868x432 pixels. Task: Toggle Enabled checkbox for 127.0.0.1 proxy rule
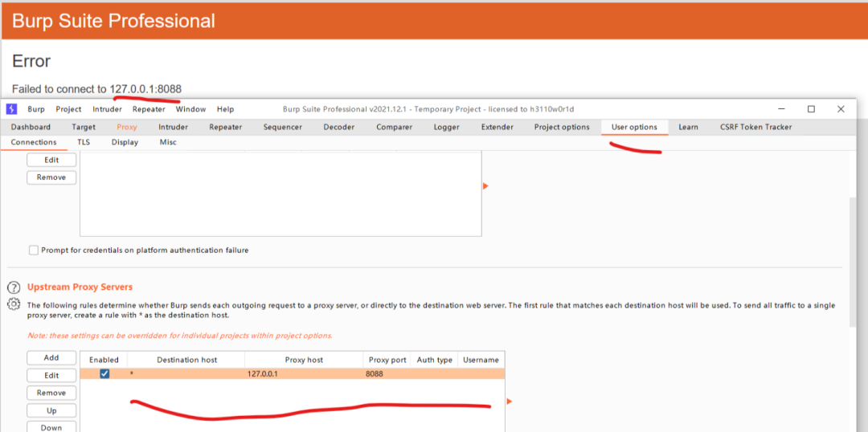pos(104,374)
